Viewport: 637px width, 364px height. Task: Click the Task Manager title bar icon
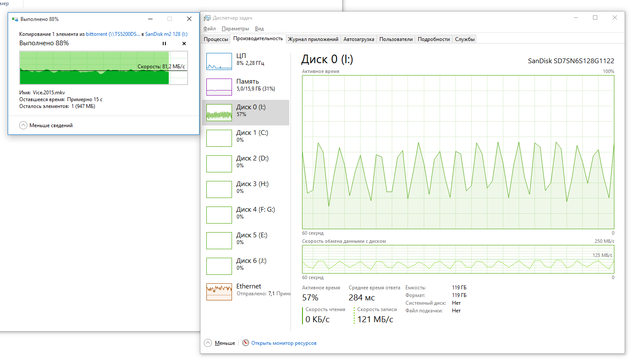point(207,18)
